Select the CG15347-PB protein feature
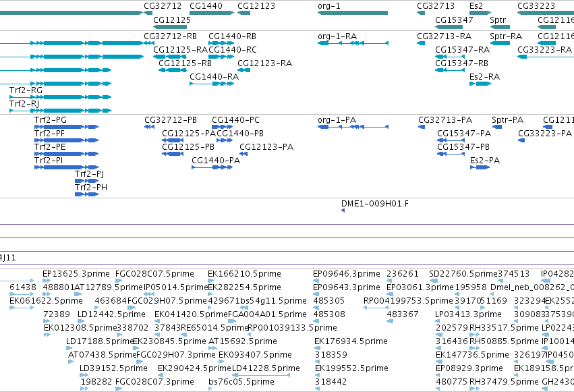The width and height of the screenshot is (574, 392). pyautogui.click(x=451, y=154)
